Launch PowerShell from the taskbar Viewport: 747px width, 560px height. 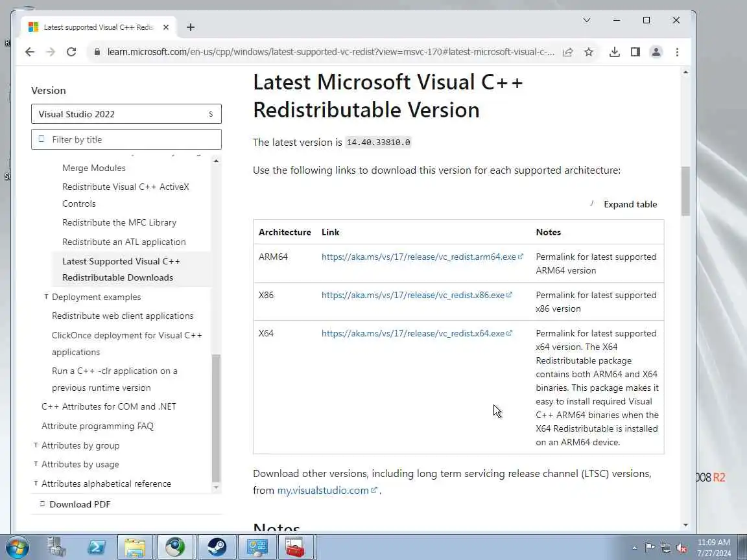click(x=96, y=546)
